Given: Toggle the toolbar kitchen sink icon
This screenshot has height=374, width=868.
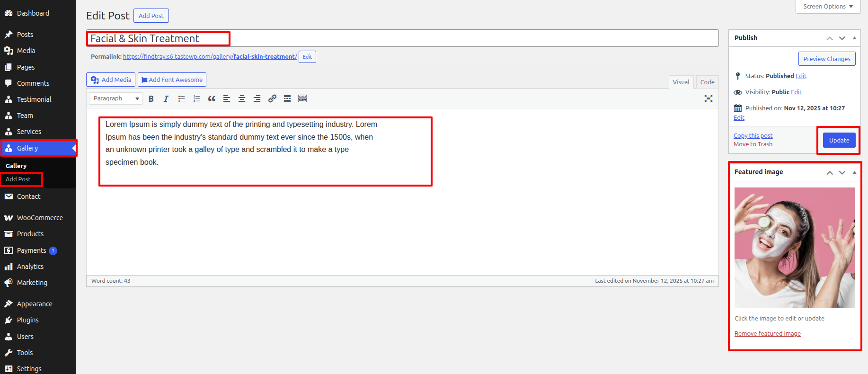Looking at the screenshot, I should 302,98.
